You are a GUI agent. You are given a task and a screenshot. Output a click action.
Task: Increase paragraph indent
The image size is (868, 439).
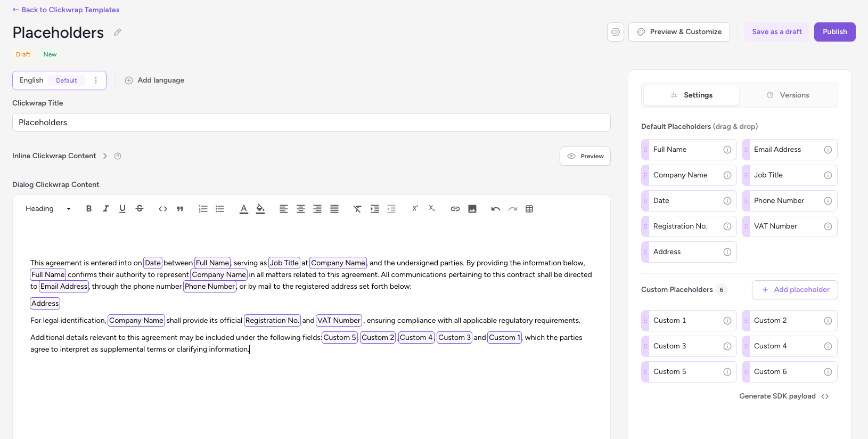375,209
